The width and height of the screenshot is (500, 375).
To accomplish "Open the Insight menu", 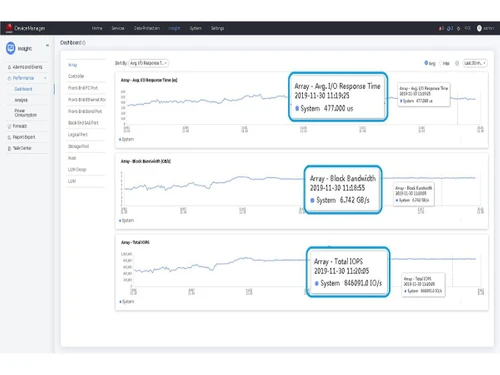I will [174, 28].
